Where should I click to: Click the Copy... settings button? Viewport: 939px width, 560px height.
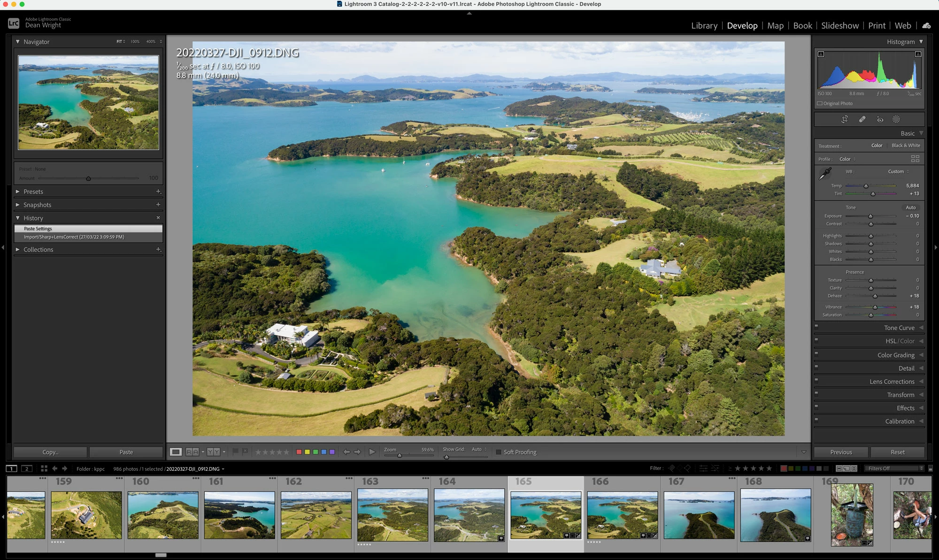coord(50,452)
